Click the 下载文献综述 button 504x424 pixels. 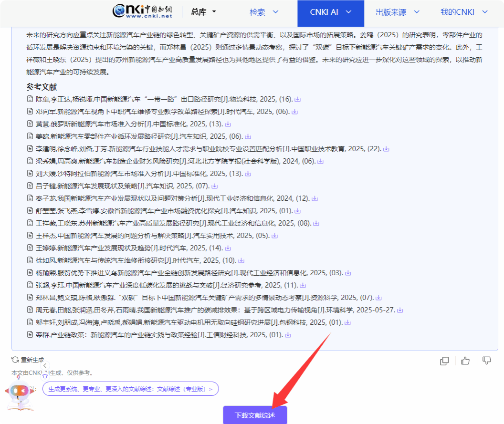pyautogui.click(x=255, y=415)
